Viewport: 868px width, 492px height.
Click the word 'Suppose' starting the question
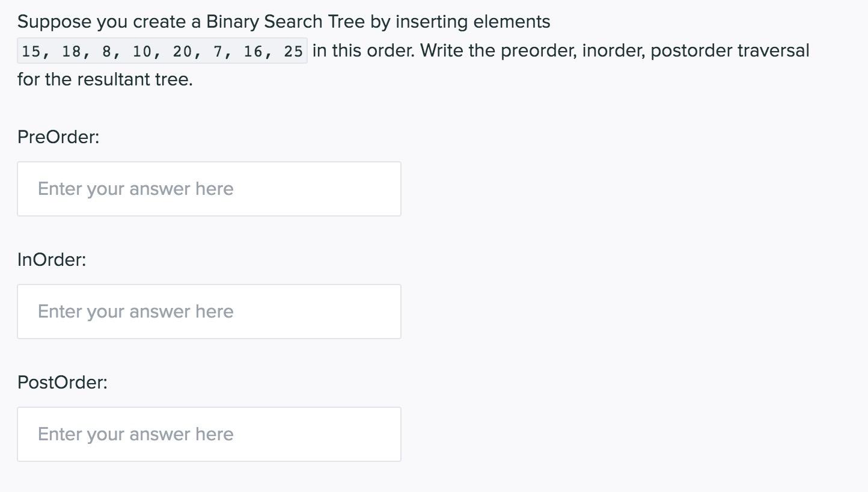point(54,22)
